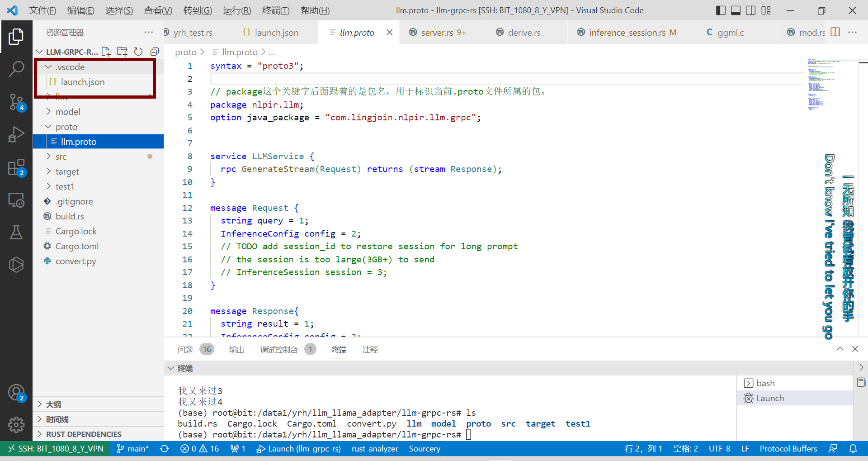Synchronize changes in status bar
This screenshot has width=868, height=461.
point(165,448)
